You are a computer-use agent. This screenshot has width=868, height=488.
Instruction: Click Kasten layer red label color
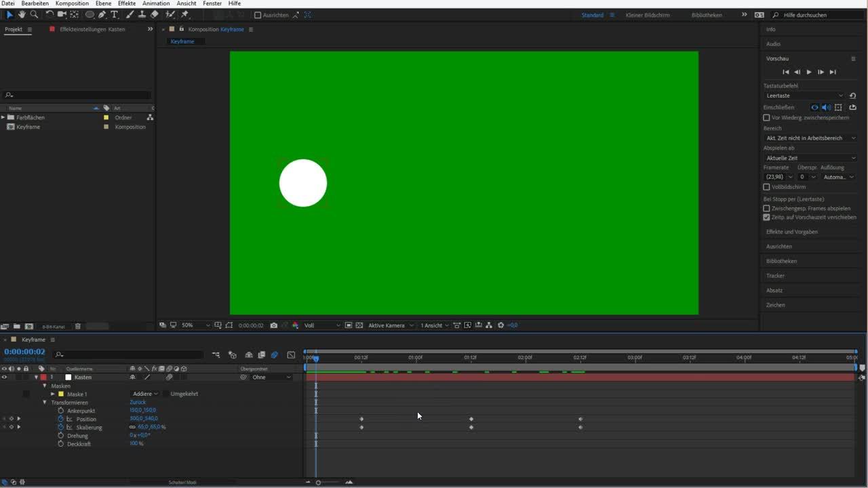(43, 378)
